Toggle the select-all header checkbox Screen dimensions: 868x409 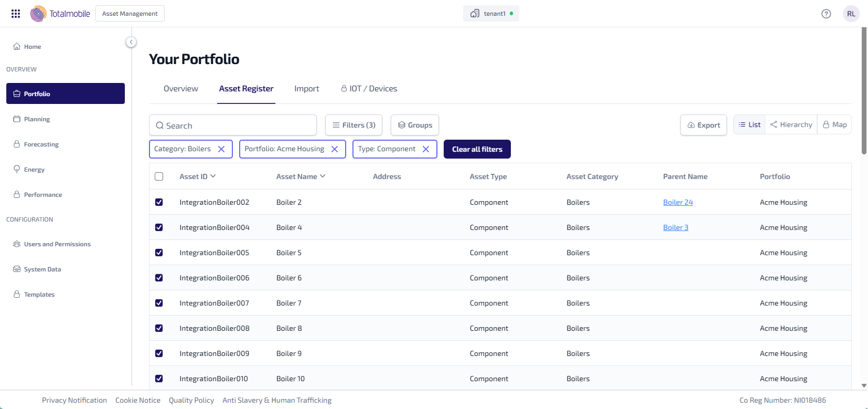159,176
